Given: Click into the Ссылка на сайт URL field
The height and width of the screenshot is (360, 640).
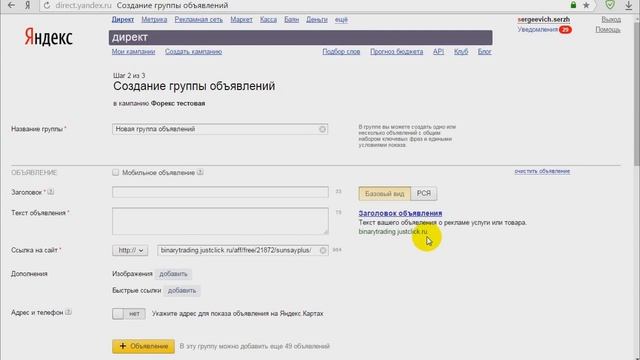Looking at the screenshot, I should [x=242, y=250].
